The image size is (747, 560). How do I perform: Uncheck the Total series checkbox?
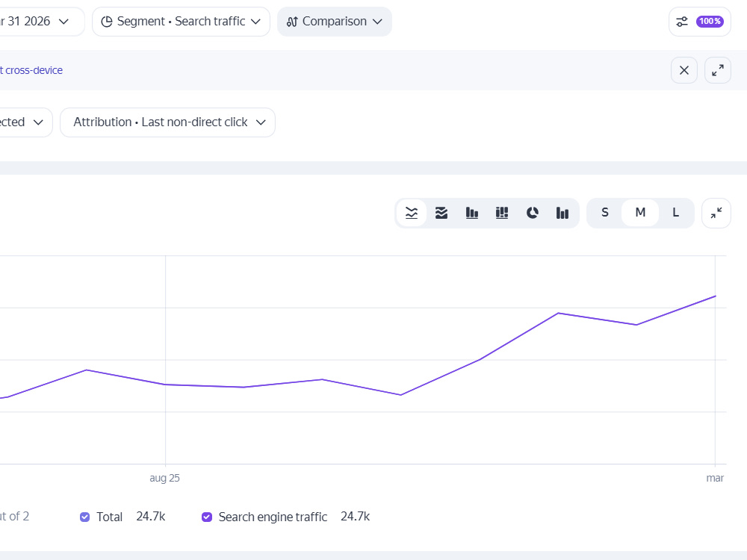(x=85, y=517)
